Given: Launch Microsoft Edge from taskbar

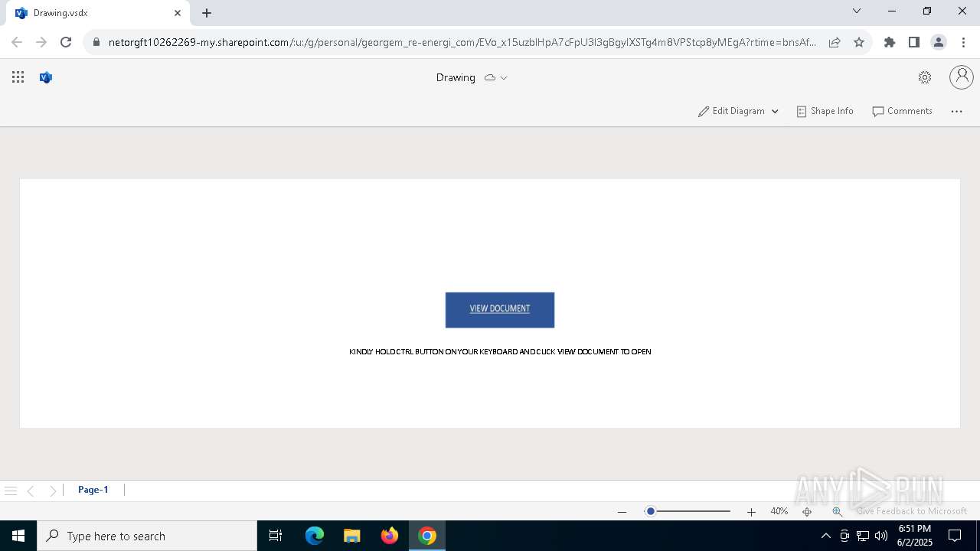Looking at the screenshot, I should pos(315,536).
